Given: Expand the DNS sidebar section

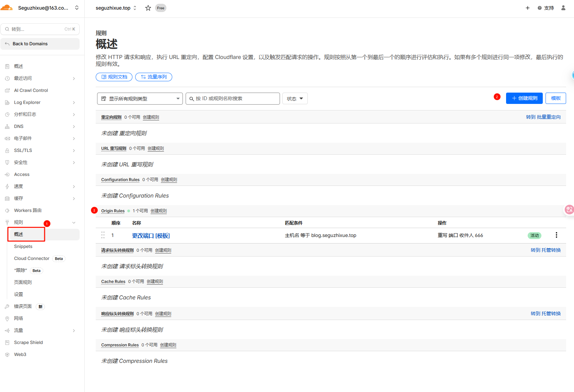Looking at the screenshot, I should [74, 127].
